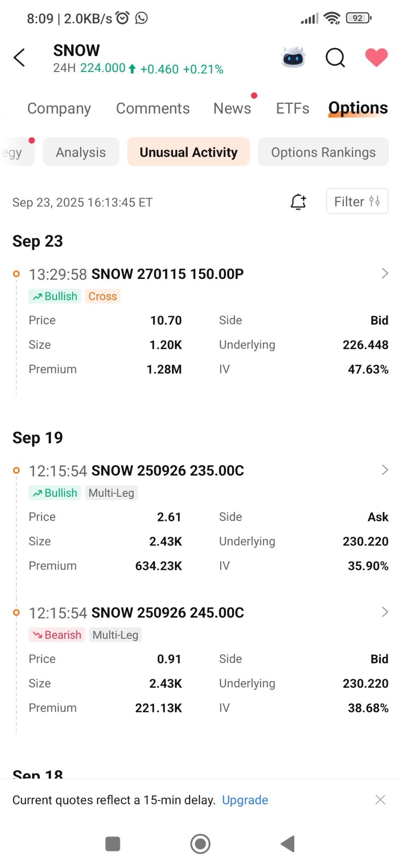The width and height of the screenshot is (401, 868).
Task: Expand the 245.00C trade details chevron
Action: tap(385, 612)
